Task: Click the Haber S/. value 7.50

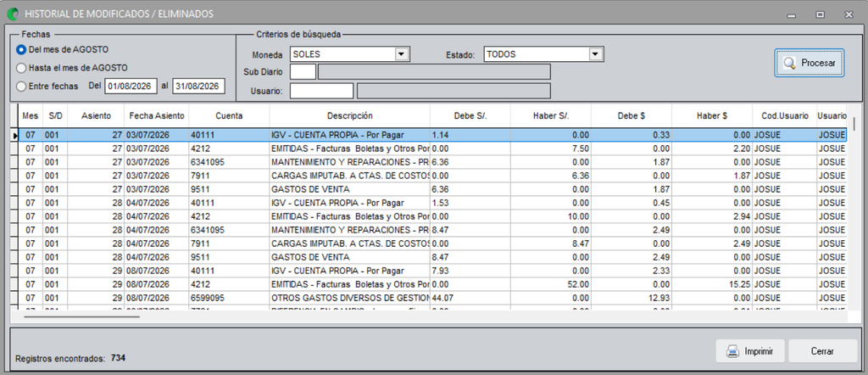Action: pos(551,148)
